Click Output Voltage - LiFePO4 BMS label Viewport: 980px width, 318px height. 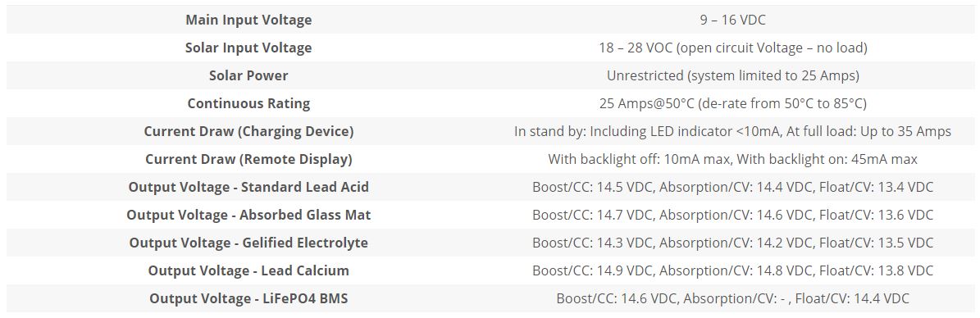pos(248,298)
